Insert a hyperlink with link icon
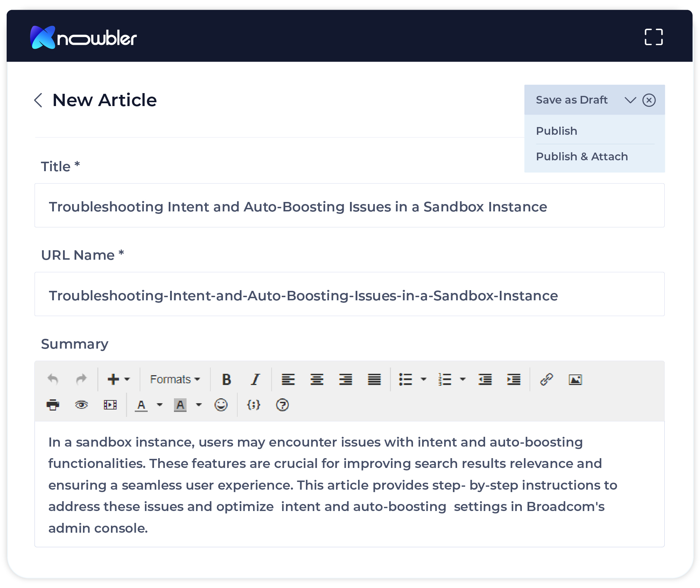 (546, 379)
